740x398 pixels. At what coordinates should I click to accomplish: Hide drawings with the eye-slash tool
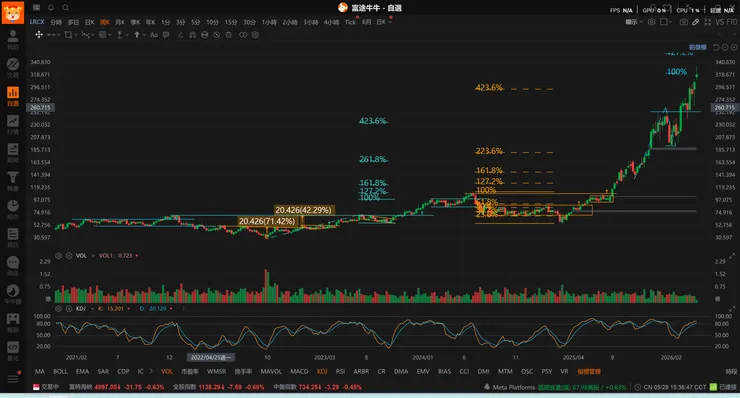tap(216, 34)
